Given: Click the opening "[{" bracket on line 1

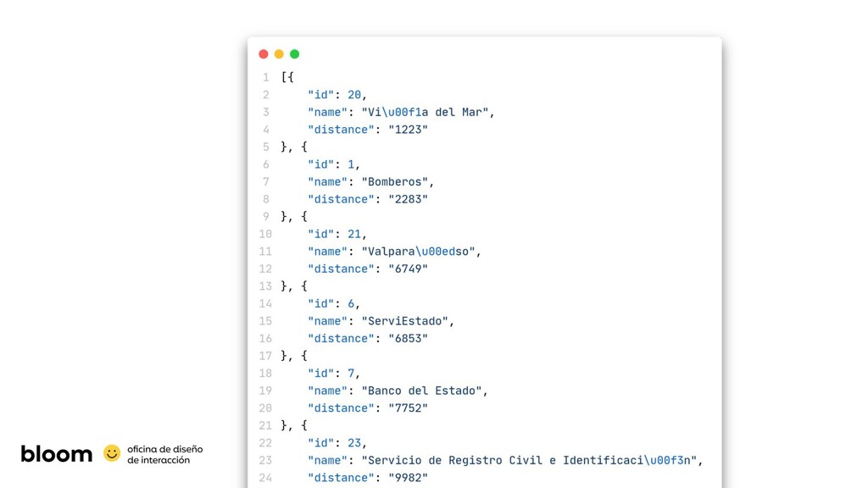Looking at the screenshot, I should coord(287,77).
